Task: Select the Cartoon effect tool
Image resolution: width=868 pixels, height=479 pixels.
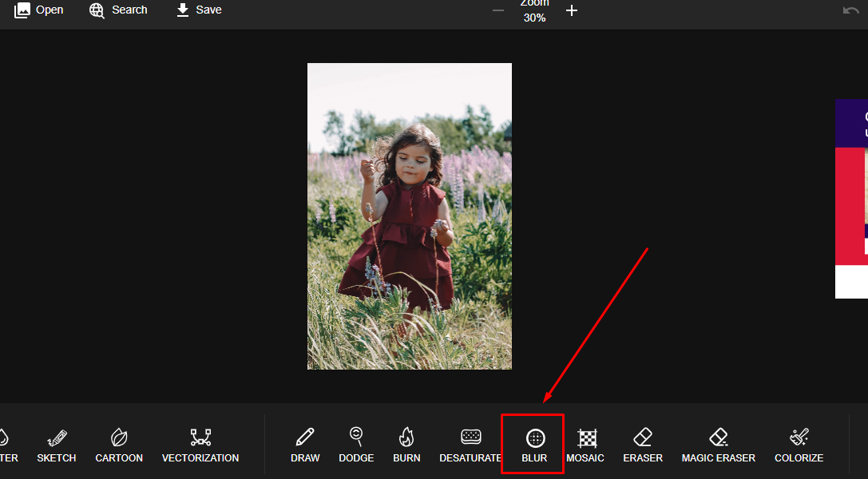Action: click(x=119, y=445)
